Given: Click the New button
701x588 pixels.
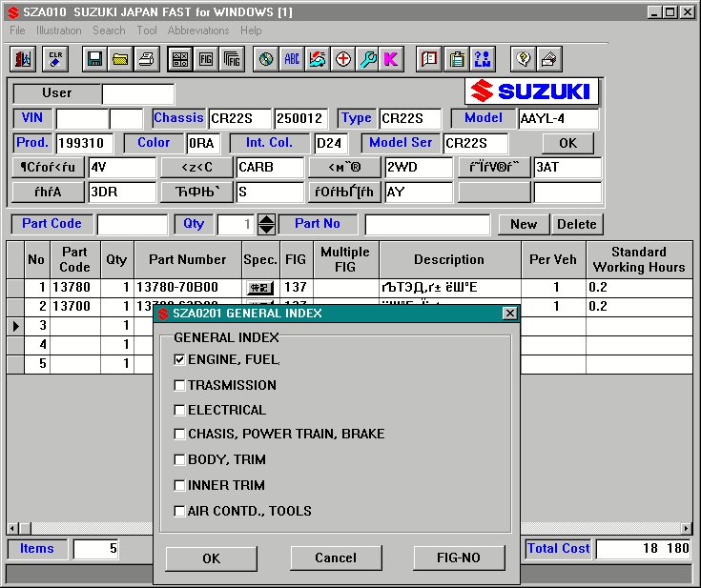Looking at the screenshot, I should 524,224.
